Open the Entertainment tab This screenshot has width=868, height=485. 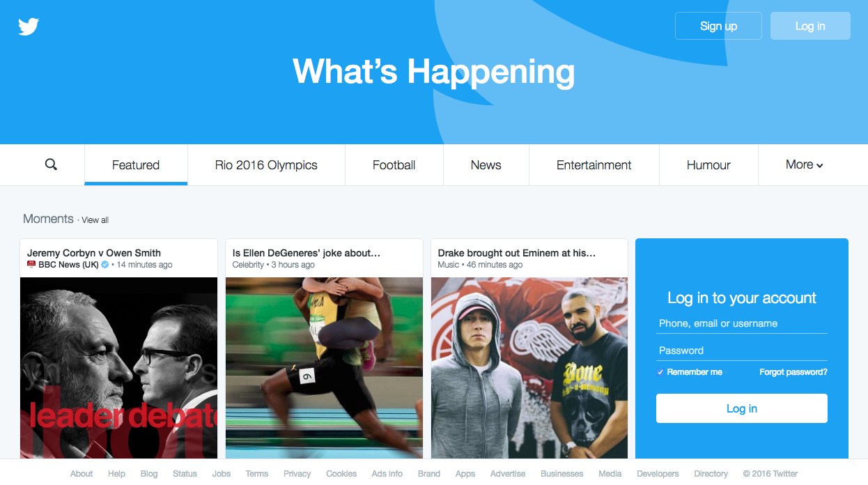pos(594,165)
